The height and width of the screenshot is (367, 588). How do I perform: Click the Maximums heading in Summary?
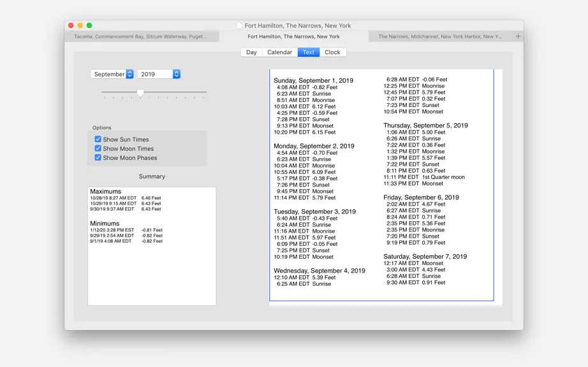[x=105, y=191]
